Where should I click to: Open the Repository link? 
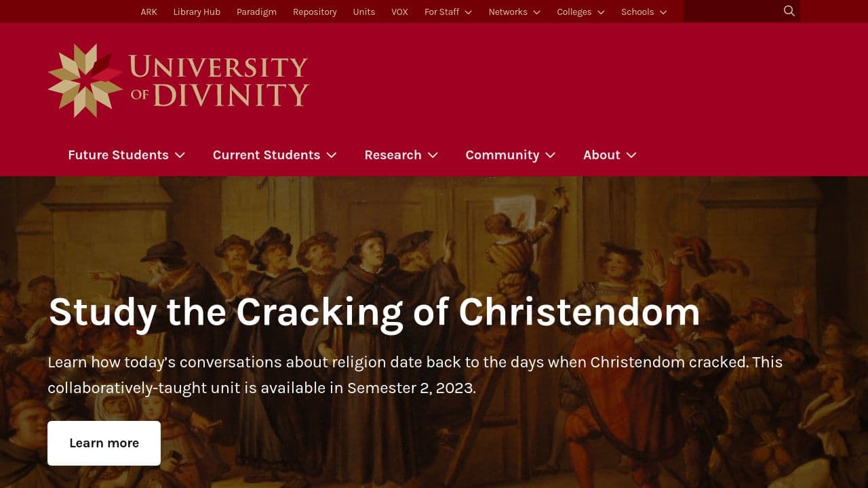(315, 12)
